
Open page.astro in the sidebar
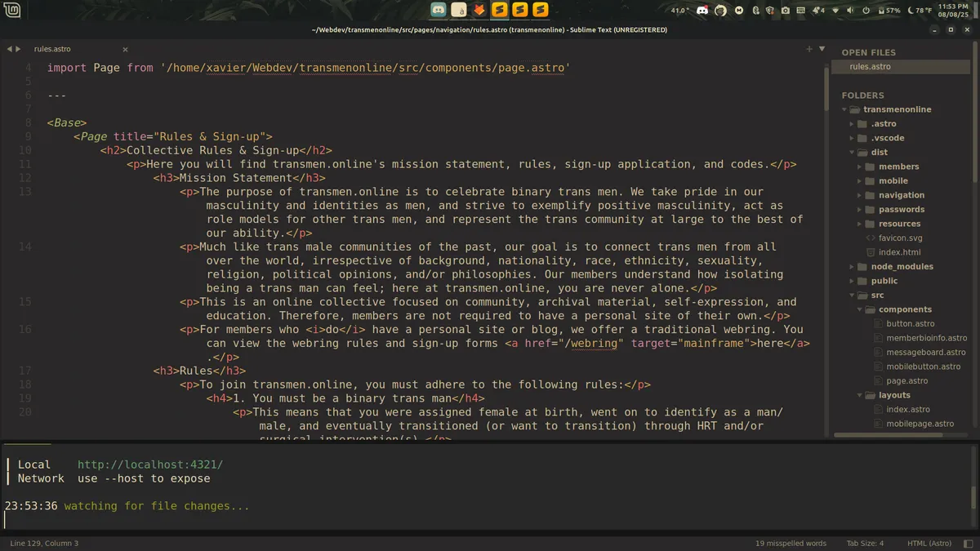click(906, 381)
